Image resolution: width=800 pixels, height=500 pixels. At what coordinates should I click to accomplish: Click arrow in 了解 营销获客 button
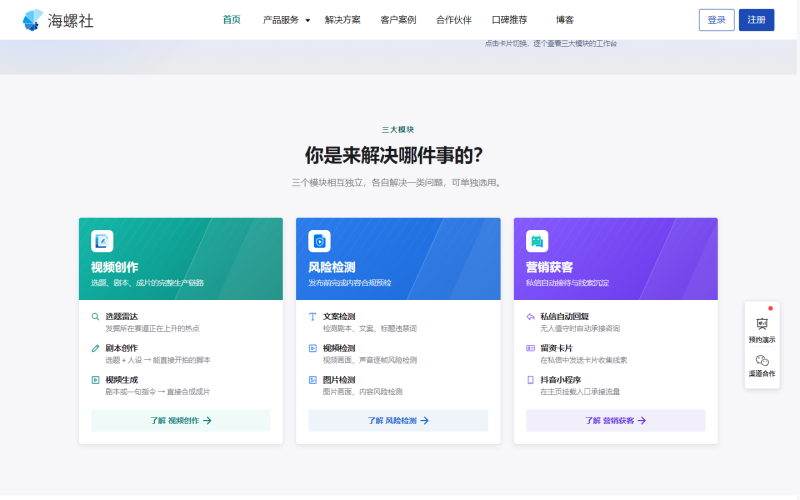[642, 420]
